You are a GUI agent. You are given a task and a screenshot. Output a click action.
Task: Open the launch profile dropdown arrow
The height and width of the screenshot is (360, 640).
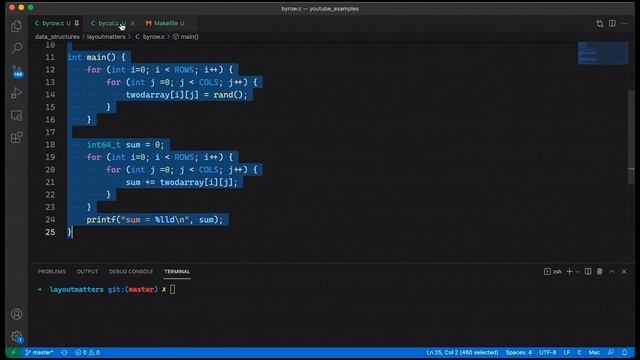tap(577, 271)
